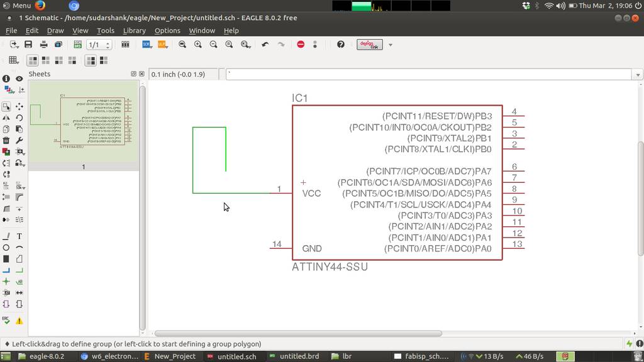Select the Label tool

pos(19,282)
